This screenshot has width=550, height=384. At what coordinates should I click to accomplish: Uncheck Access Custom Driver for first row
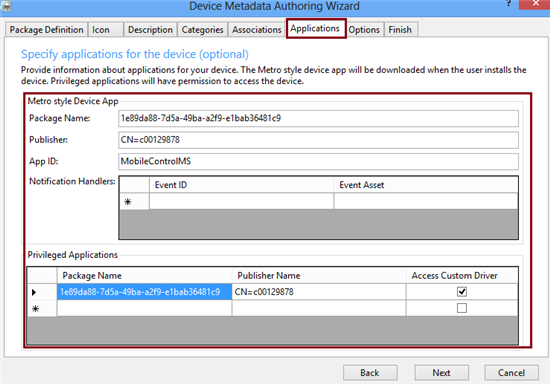[x=462, y=292]
